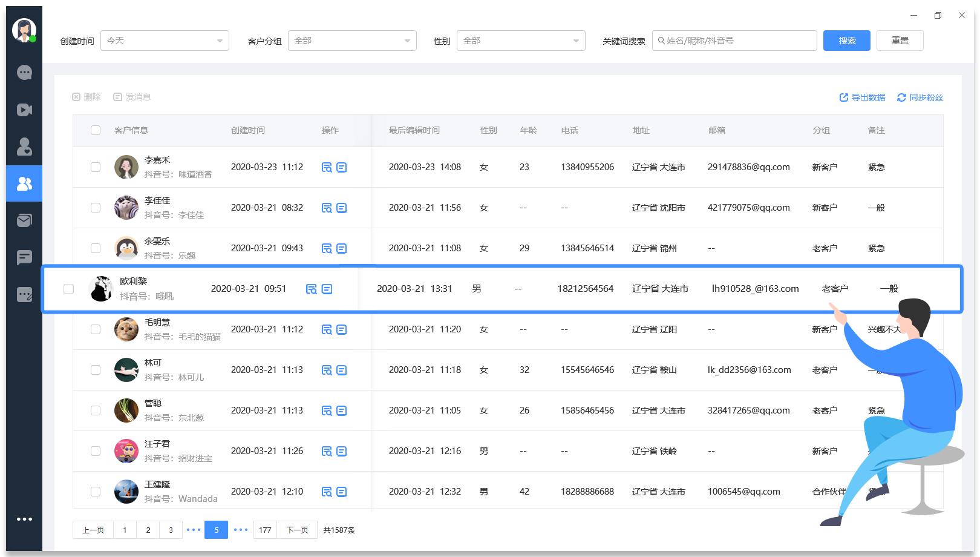Image resolution: width=980 pixels, height=557 pixels.
Task: Click the message icon in 李佳佳's row
Action: [x=342, y=208]
